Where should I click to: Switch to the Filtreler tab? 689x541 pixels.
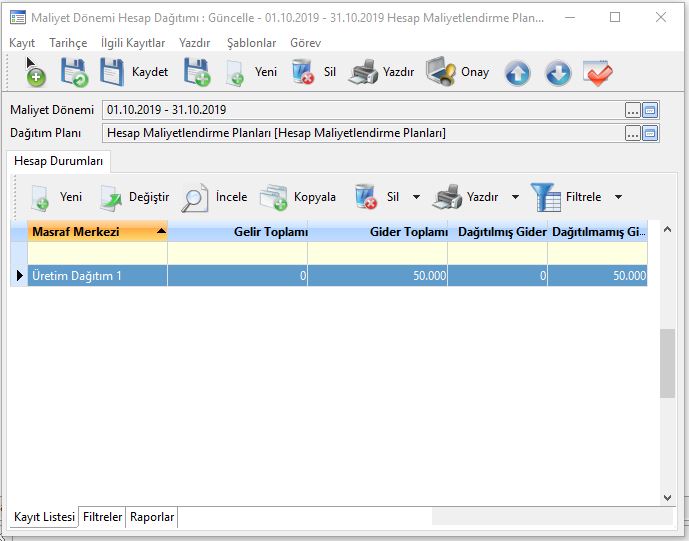(x=103, y=517)
